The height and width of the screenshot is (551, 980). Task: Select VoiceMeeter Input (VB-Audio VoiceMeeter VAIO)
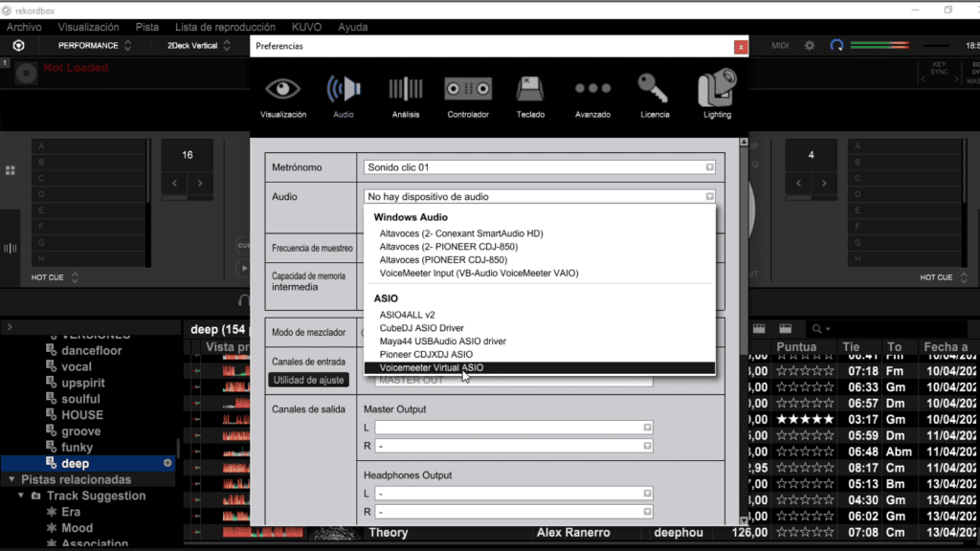click(479, 273)
